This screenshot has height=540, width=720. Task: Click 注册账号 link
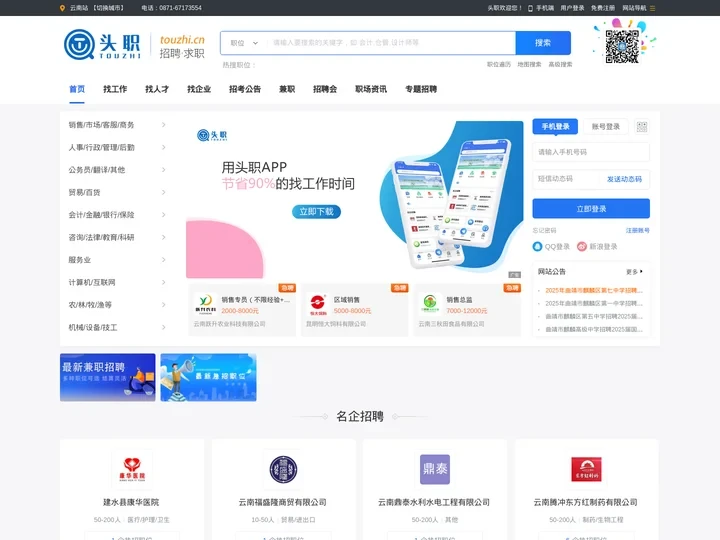637,231
